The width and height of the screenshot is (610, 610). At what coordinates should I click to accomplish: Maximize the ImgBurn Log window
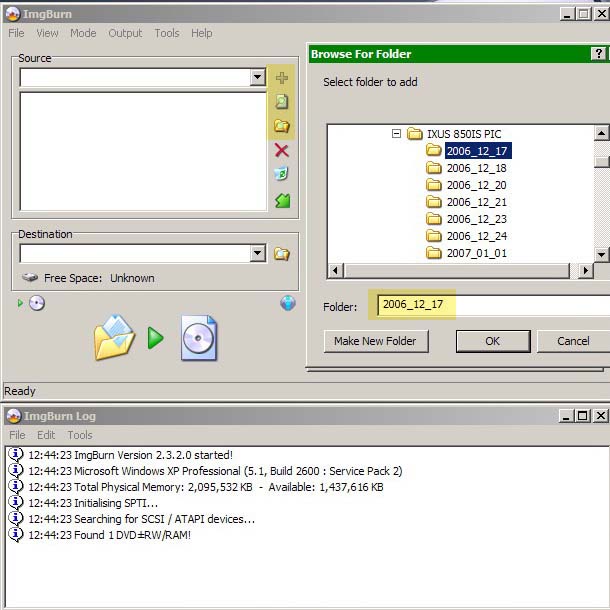tap(582, 416)
